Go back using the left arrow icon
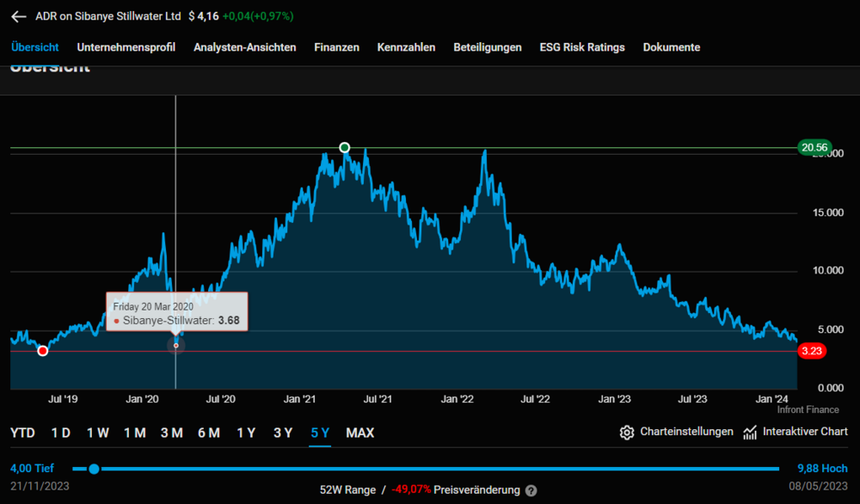Viewport: 860px width, 504px height. [19, 16]
